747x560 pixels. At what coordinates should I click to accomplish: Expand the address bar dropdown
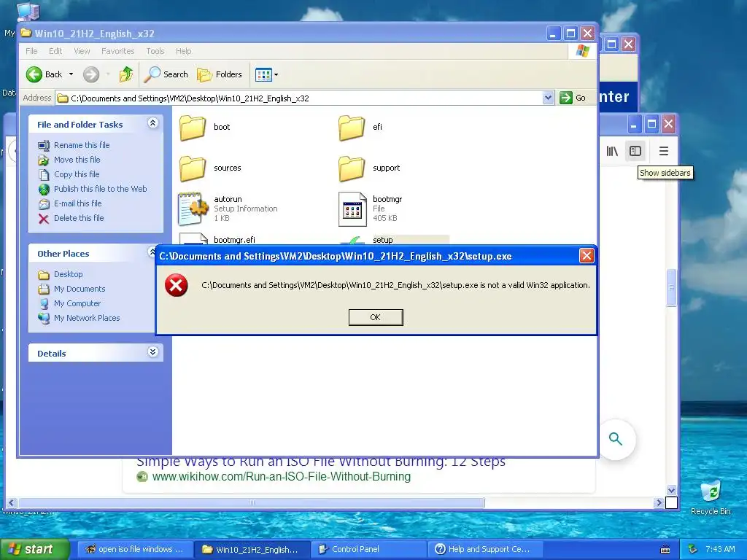pos(548,98)
